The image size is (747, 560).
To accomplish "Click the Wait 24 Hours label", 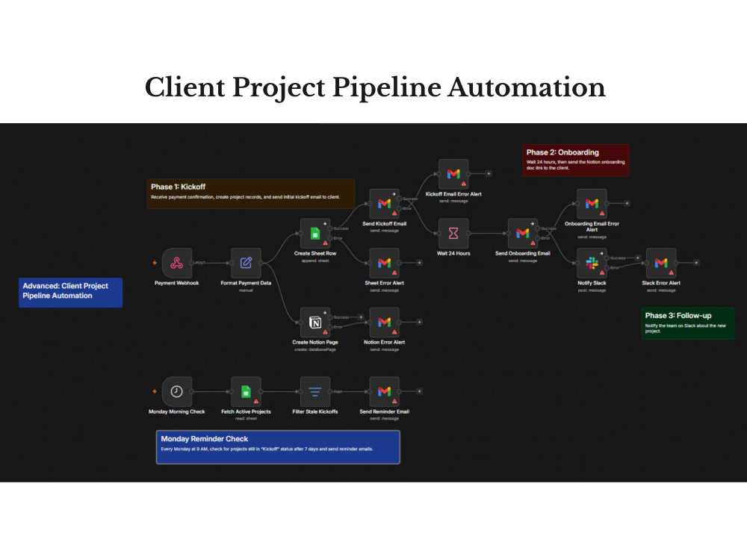I will 453,253.
